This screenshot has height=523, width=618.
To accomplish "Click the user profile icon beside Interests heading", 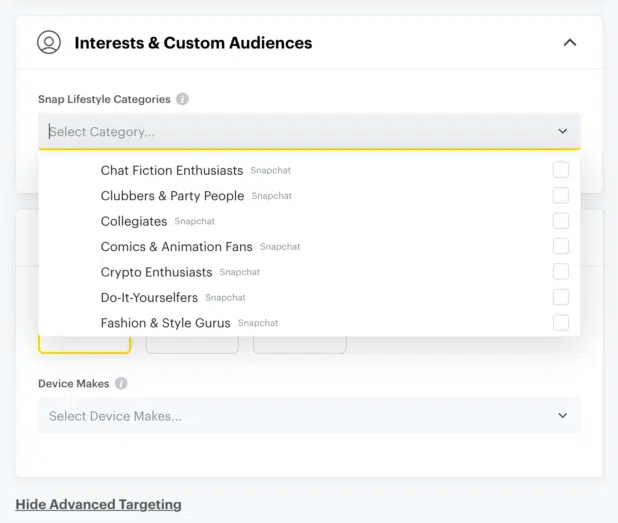I will pyautogui.click(x=49, y=42).
